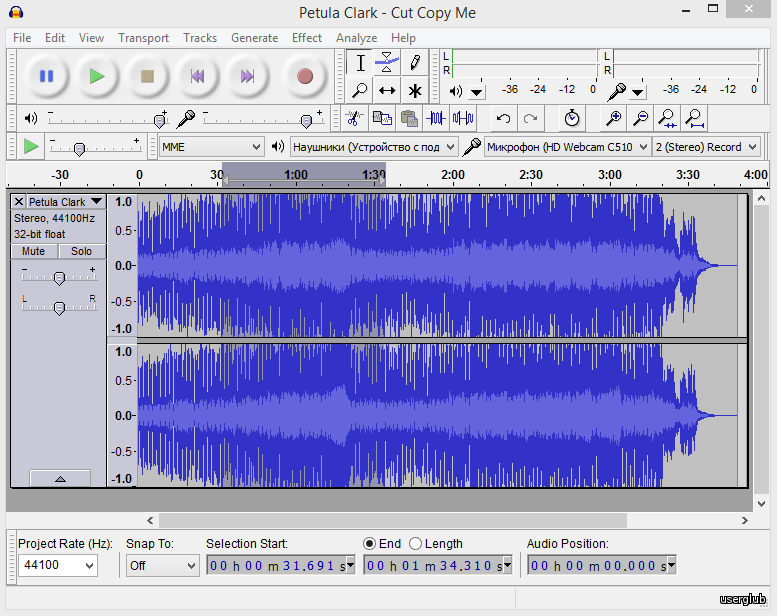
Task: Zoom in on the waveform
Action: click(613, 118)
